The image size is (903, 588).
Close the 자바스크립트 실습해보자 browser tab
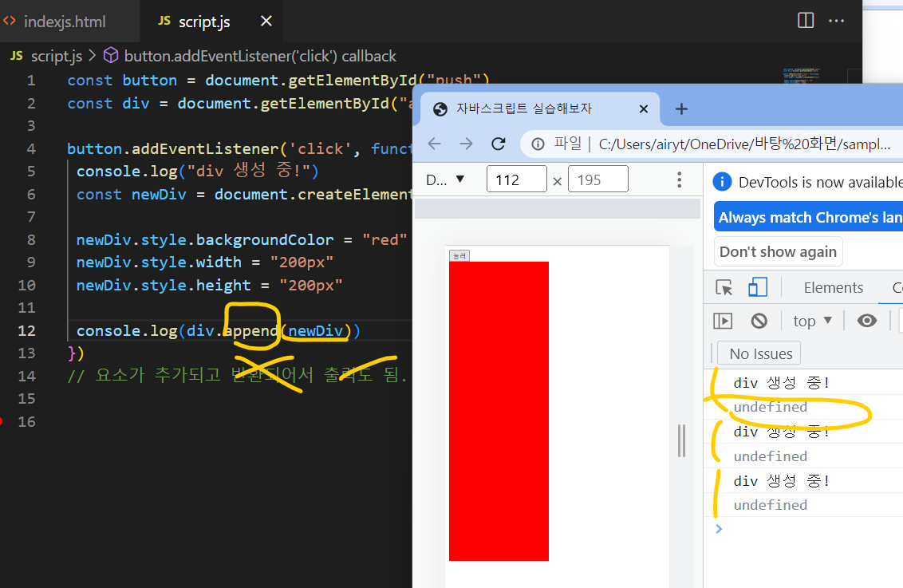644,109
